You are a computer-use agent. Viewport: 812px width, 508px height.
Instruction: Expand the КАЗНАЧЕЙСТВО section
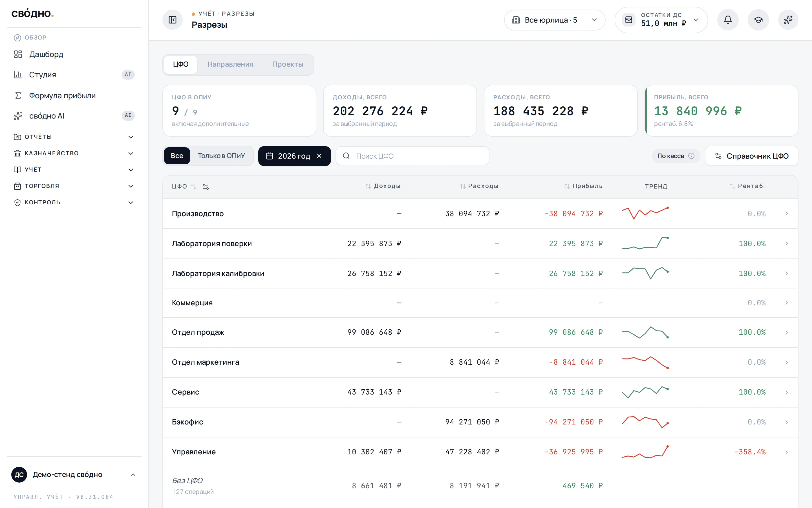pyautogui.click(x=74, y=153)
